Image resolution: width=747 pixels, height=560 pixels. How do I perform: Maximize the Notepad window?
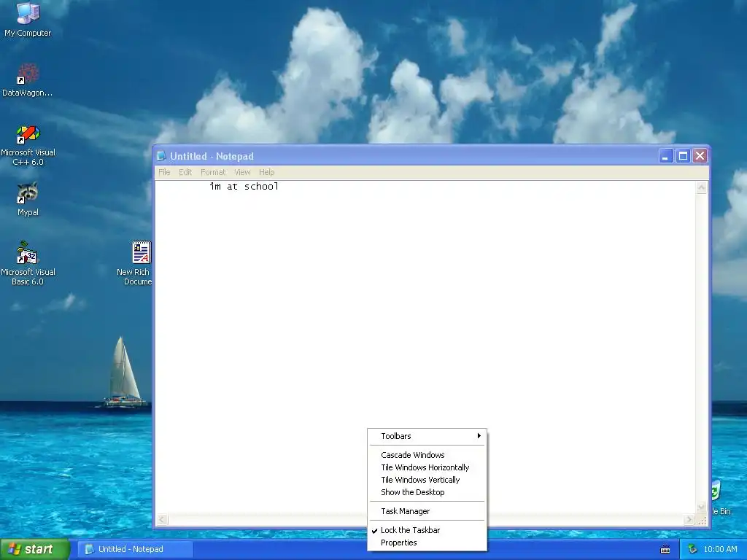(683, 156)
